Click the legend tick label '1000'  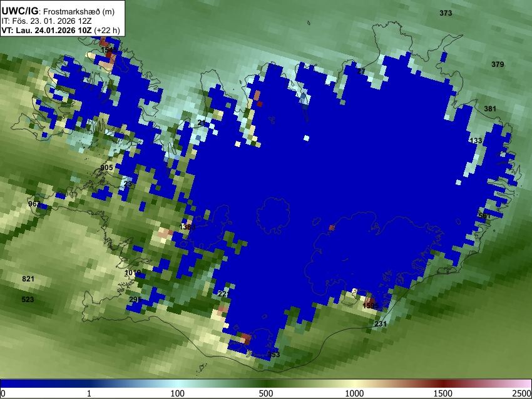click(x=354, y=393)
